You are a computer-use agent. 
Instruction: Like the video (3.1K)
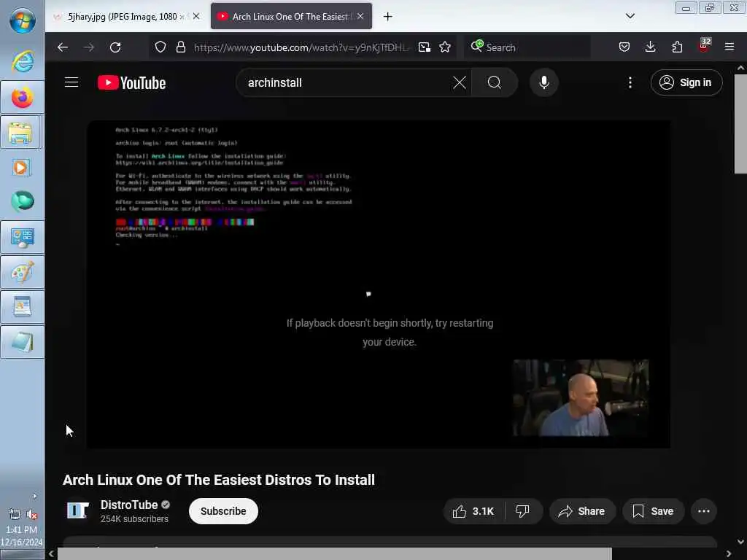473,511
